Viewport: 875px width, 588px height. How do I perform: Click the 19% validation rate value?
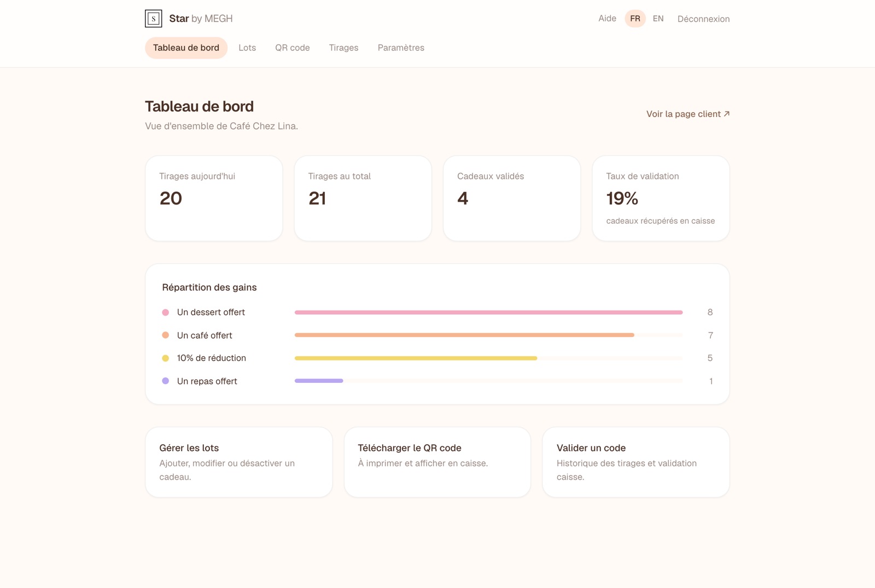622,198
